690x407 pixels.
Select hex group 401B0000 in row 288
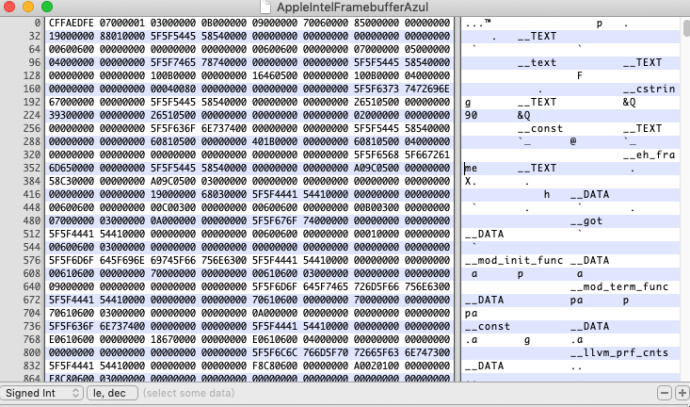[x=275, y=142]
